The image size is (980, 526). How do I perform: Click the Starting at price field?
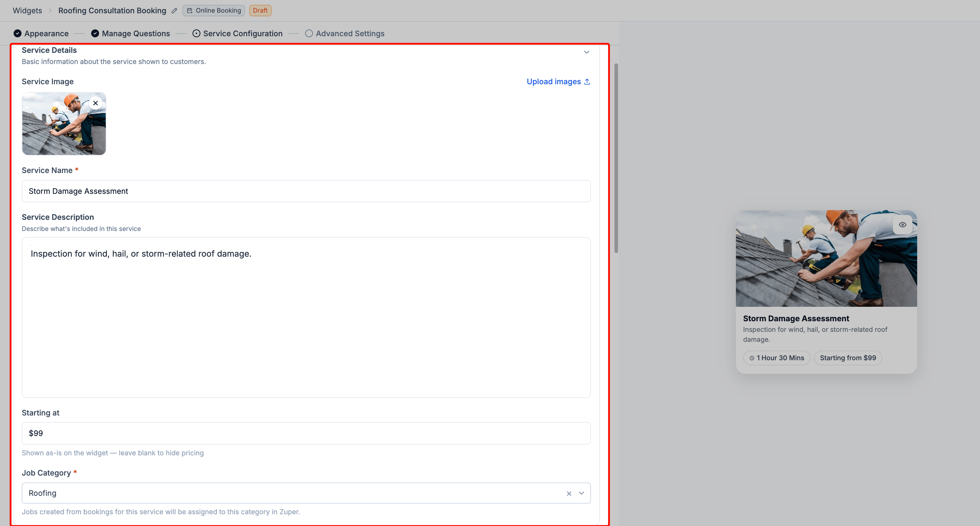pyautogui.click(x=306, y=433)
